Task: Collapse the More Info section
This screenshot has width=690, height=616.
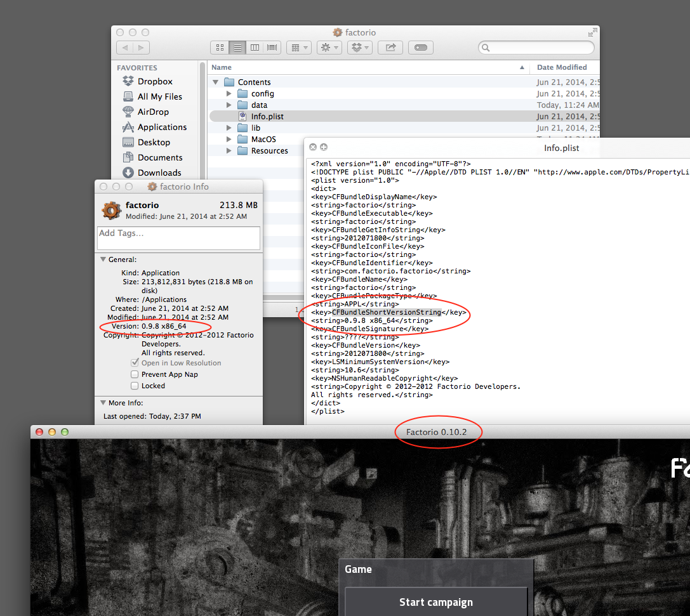Action: tap(103, 403)
